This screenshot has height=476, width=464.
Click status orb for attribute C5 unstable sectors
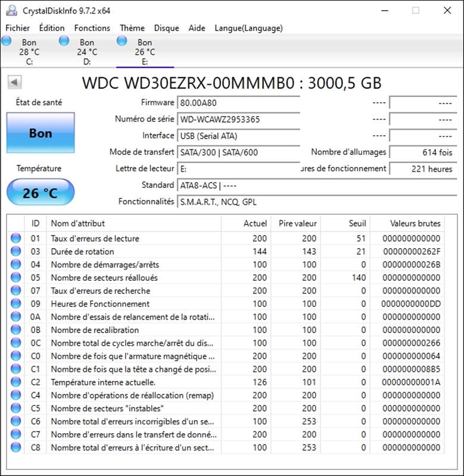tap(15, 408)
